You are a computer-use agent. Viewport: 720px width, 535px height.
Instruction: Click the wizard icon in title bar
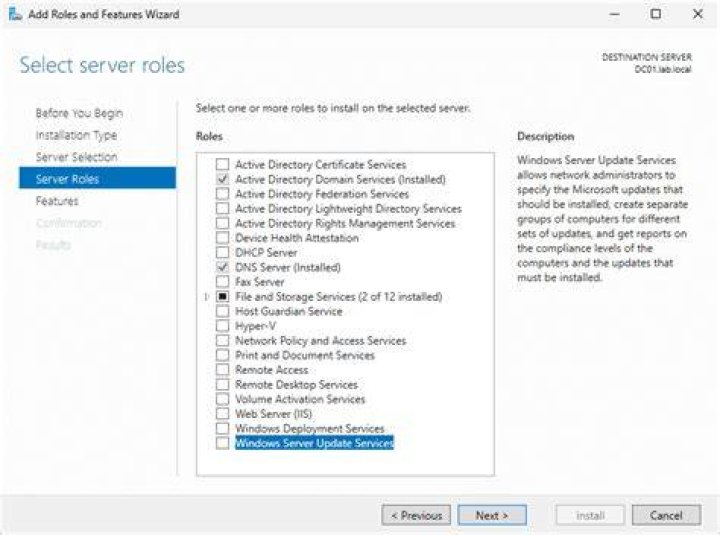coord(15,14)
